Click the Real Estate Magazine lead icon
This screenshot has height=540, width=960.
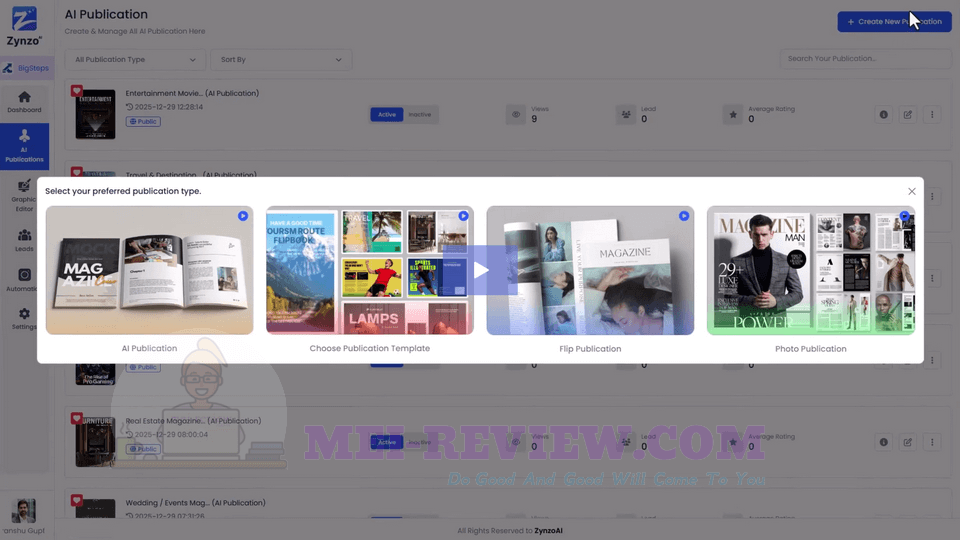pyautogui.click(x=626, y=442)
